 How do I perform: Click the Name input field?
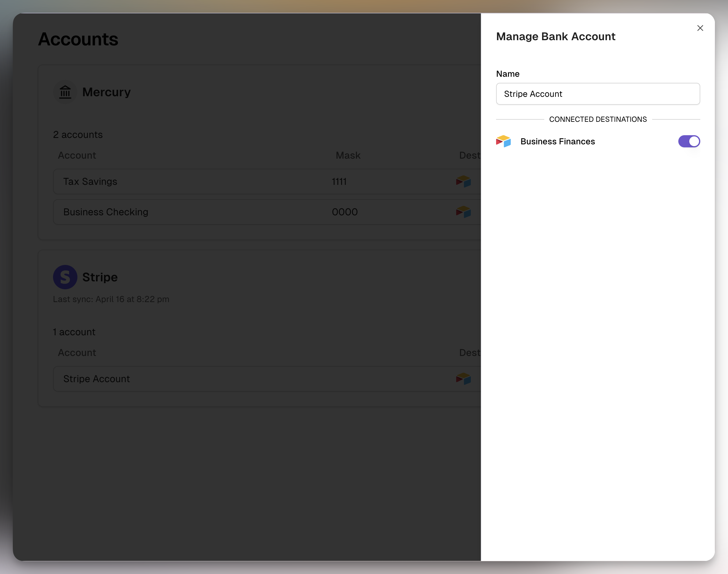click(x=598, y=94)
